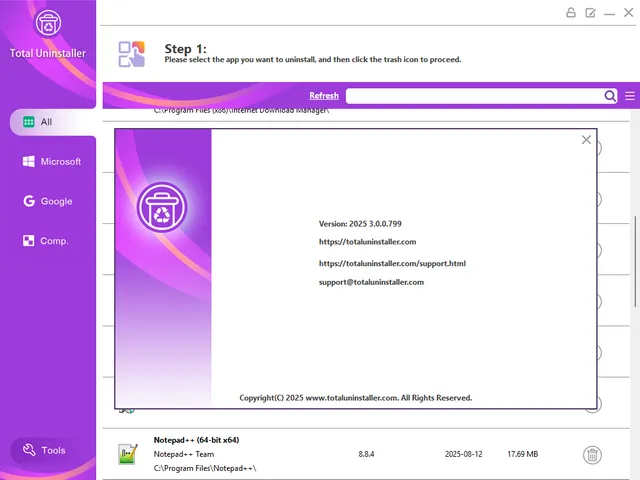The image size is (640, 480).
Task: Click the Notepad++ version 8.8.4
Action: [366, 454]
